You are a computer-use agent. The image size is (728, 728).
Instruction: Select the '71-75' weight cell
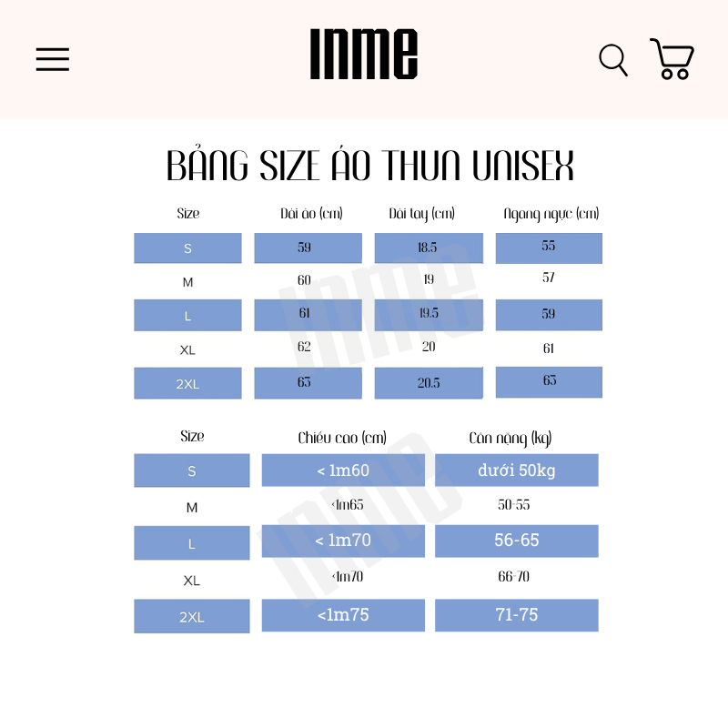point(516,615)
